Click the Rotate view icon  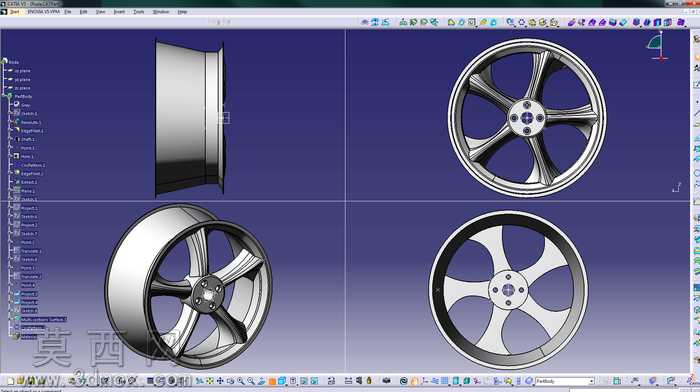(230, 381)
